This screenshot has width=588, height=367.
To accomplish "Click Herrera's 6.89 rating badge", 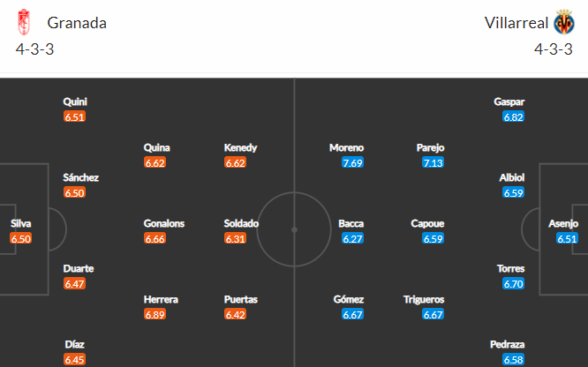I will coord(155,315).
